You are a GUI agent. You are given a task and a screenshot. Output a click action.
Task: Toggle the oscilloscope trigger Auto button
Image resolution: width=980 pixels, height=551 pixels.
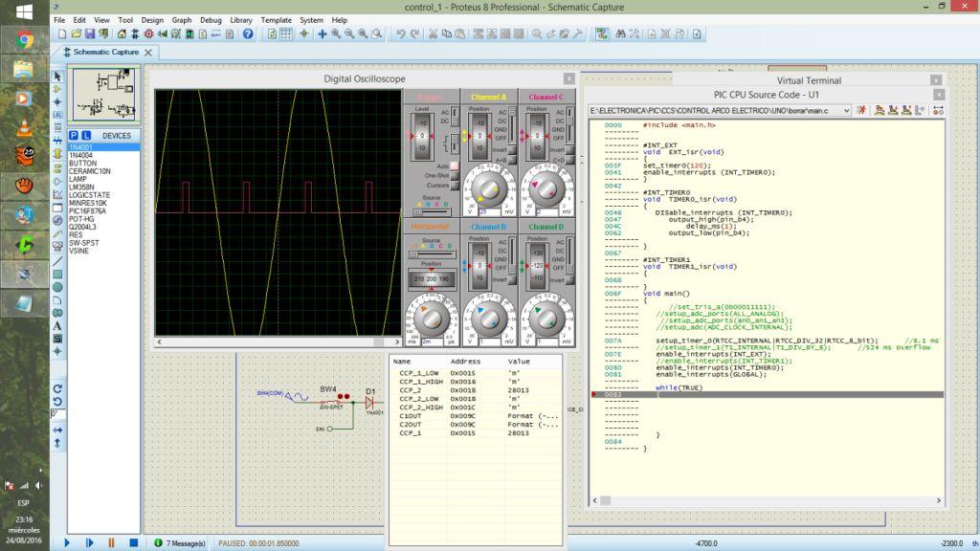click(455, 165)
